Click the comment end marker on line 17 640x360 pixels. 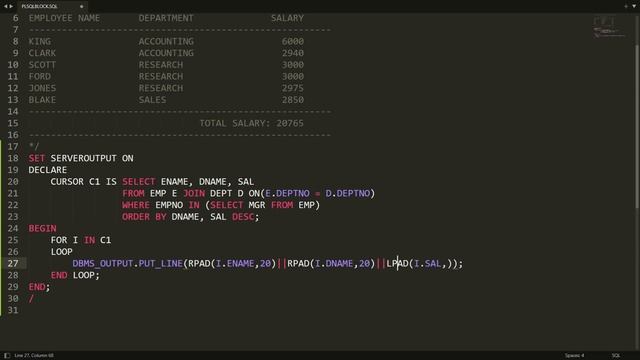coord(34,147)
